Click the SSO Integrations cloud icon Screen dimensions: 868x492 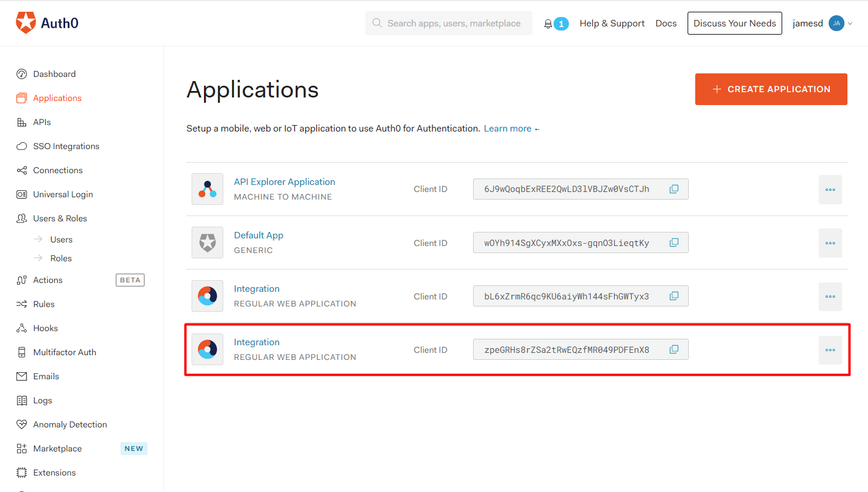[22, 146]
